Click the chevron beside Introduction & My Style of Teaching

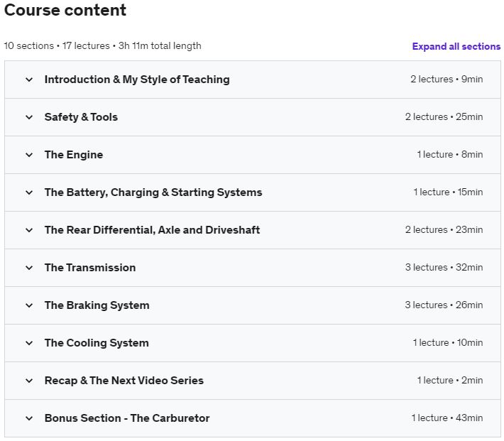[29, 80]
